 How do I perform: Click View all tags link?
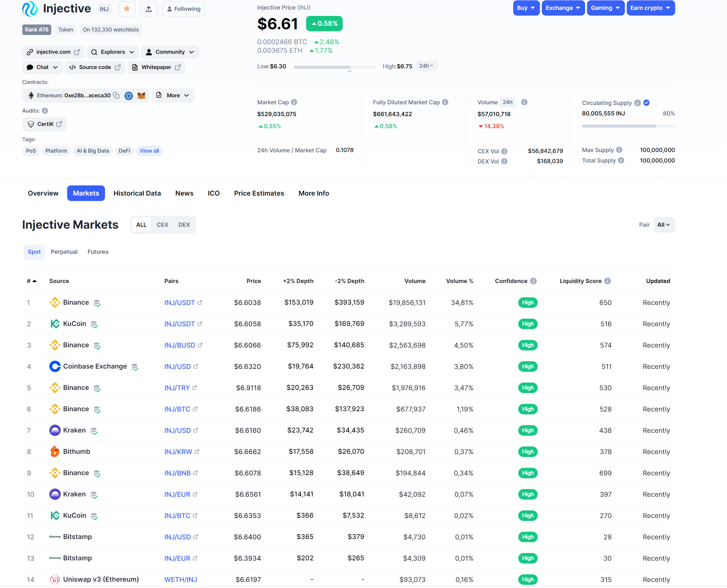149,151
